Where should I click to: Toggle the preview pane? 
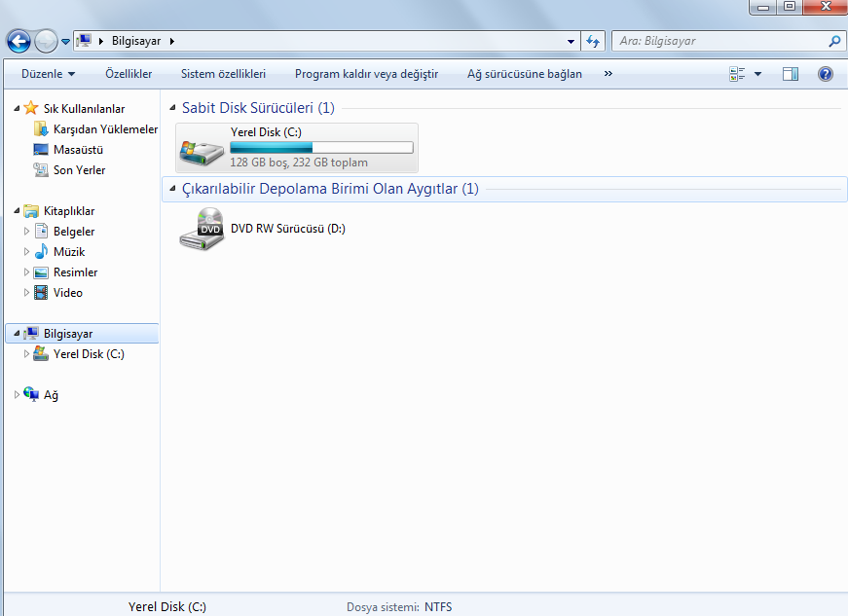pyautogui.click(x=791, y=74)
